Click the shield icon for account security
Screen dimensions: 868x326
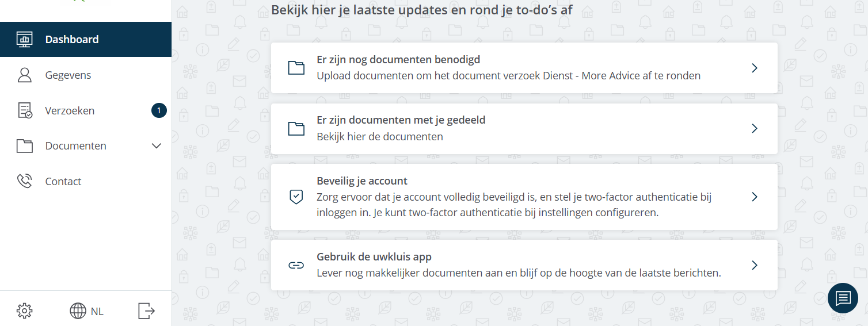(296, 197)
